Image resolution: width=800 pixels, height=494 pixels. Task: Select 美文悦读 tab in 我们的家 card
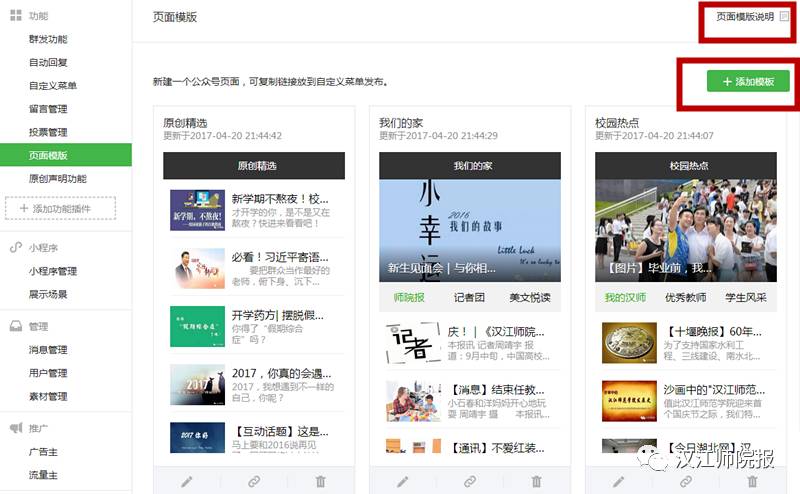point(530,297)
